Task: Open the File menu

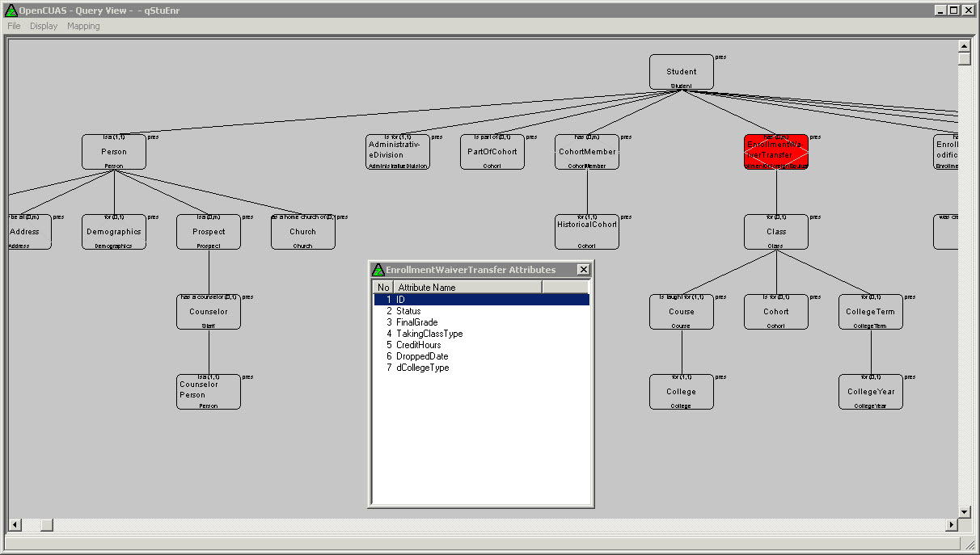Action: [14, 26]
